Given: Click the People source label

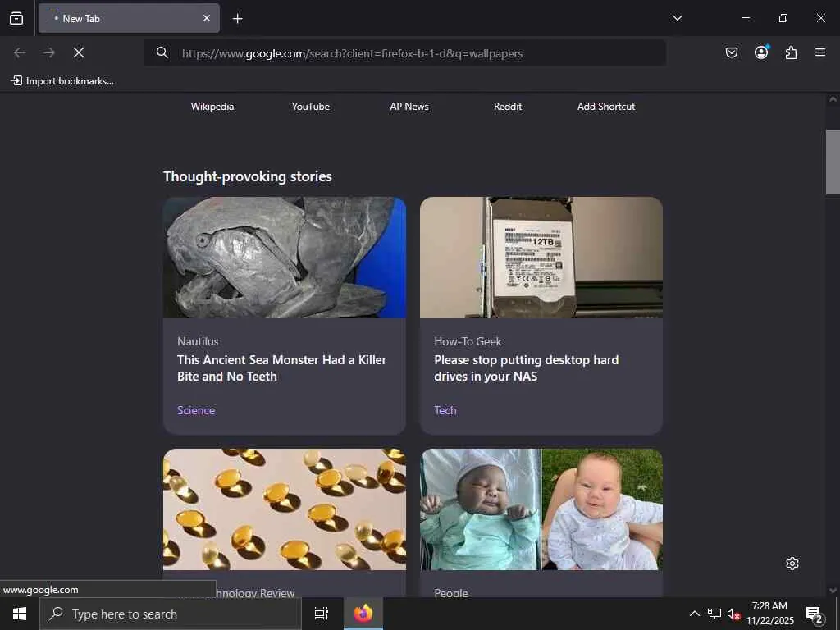Looking at the screenshot, I should tap(451, 592).
